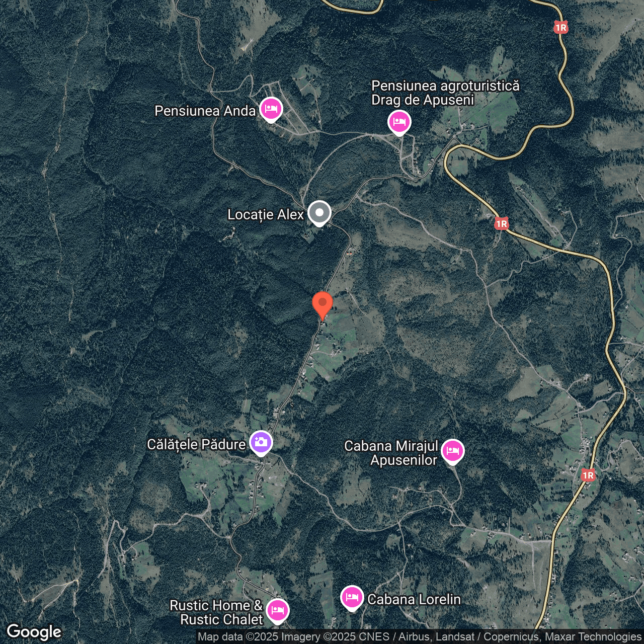Screen dimensions: 644x644
Task: Open the Pensiunea agroturistică Drag de Apuseni label
Action: pos(445,93)
